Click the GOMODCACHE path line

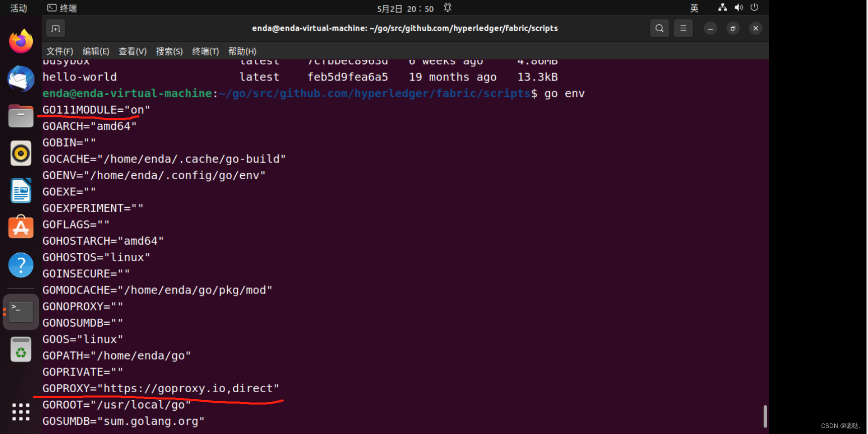pyautogui.click(x=158, y=290)
